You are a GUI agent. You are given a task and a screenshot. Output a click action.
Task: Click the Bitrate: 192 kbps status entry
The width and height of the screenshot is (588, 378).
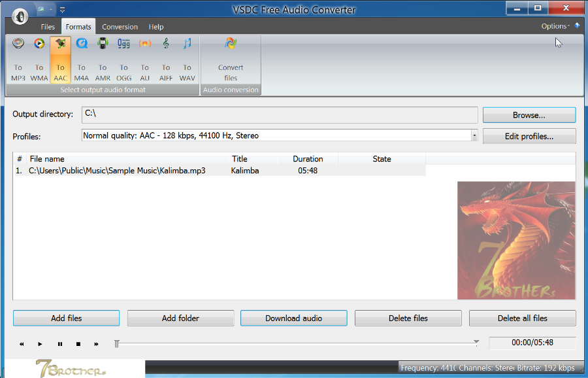[x=546, y=368]
